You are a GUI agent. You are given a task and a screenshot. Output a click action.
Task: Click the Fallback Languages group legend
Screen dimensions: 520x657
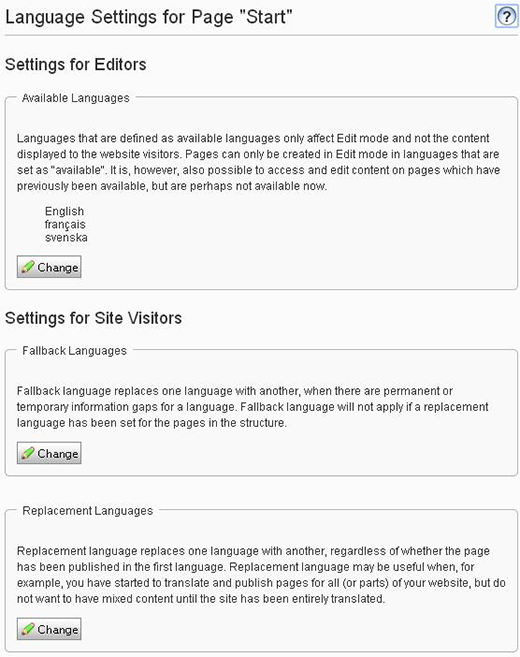[x=74, y=351]
